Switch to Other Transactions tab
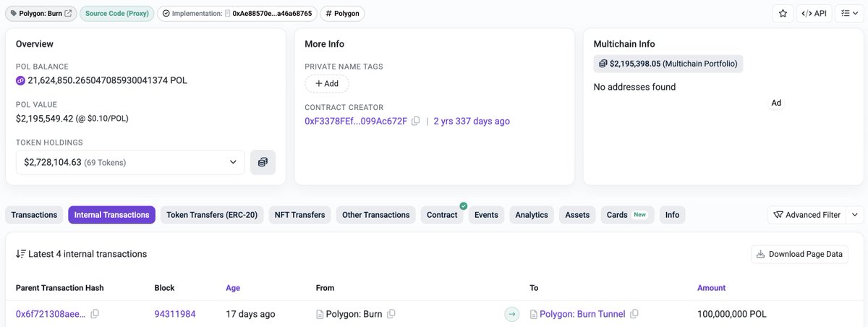Image resolution: width=868 pixels, height=327 pixels. point(375,215)
